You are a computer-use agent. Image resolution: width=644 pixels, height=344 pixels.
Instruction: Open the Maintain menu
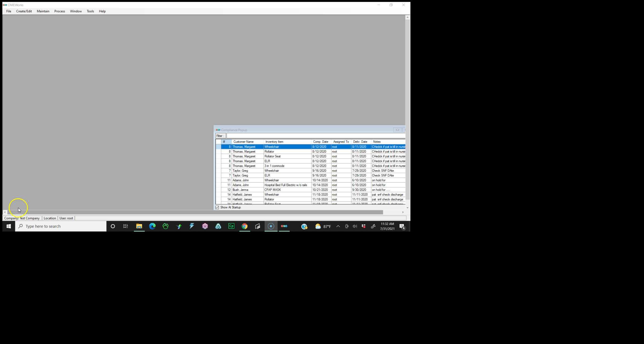[43, 11]
